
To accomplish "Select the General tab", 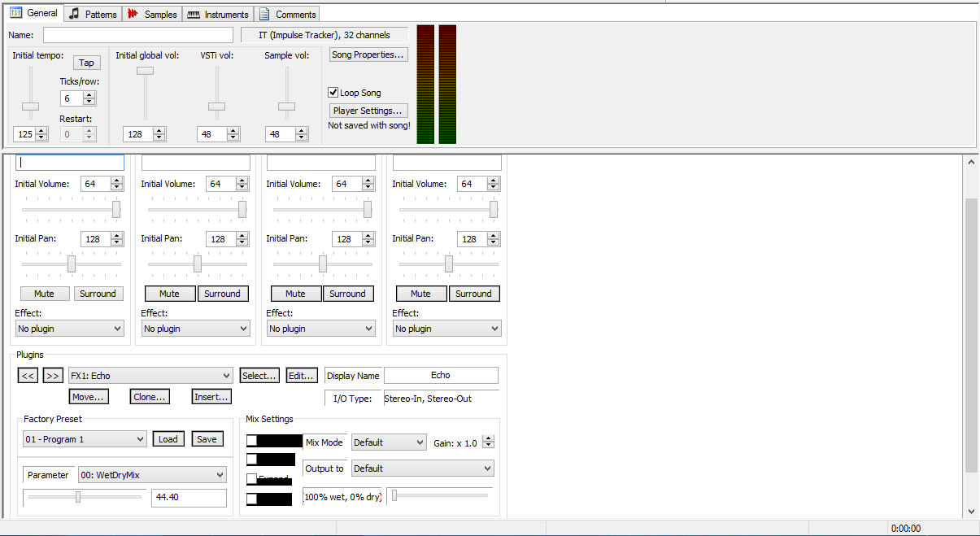I will (33, 13).
